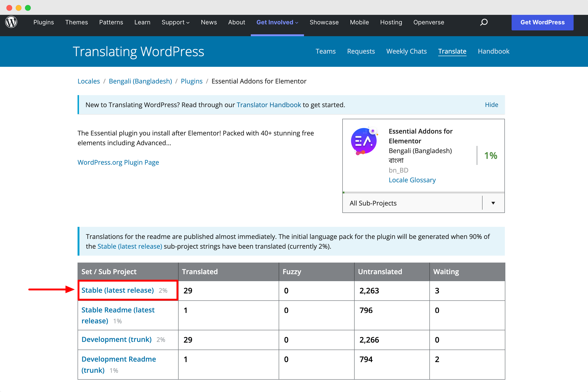Screen dimensions: 588x392
Task: Click untranslated count 2,263
Action: coord(369,290)
